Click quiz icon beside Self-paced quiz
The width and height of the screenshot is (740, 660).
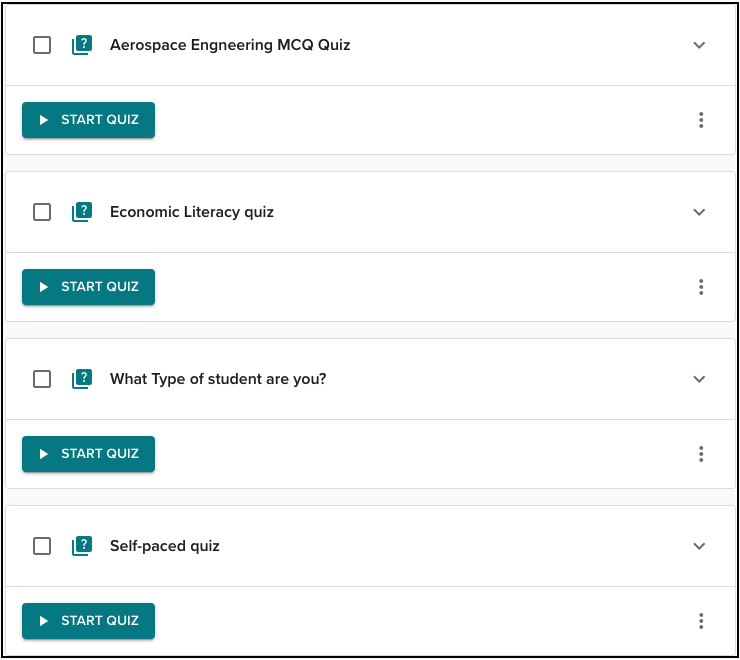pos(82,546)
